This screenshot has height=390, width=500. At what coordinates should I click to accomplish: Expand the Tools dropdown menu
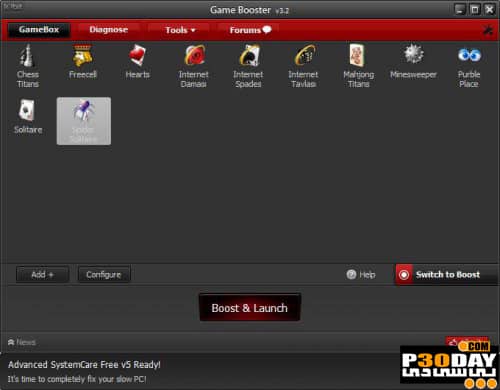click(180, 30)
